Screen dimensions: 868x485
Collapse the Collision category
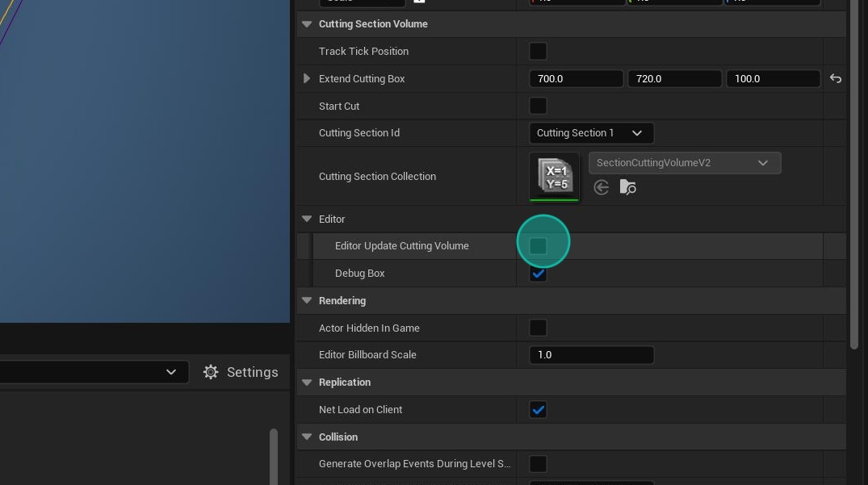tap(307, 437)
